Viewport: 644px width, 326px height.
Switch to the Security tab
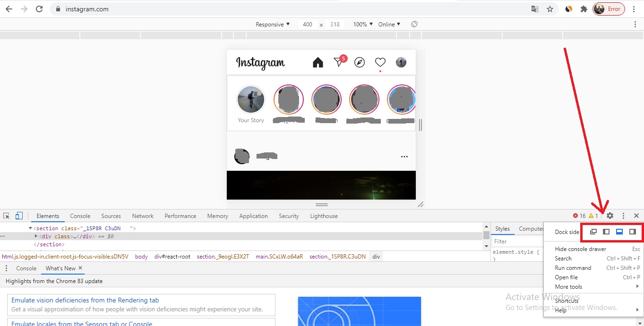click(289, 216)
